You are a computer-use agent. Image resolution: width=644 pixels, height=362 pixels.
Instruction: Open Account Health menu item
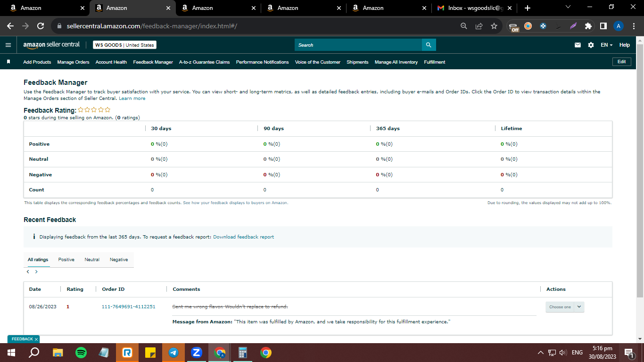pos(111,62)
